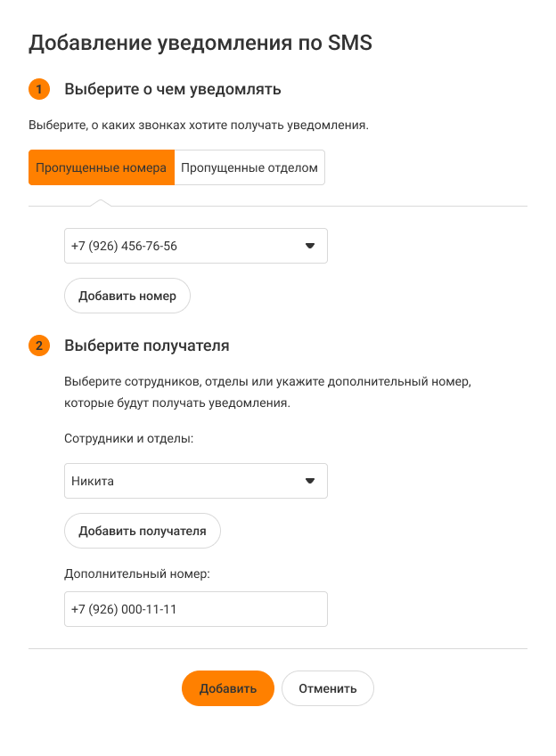Cancel the dialog with Отменить
Viewport: 556px width, 756px height.
pyautogui.click(x=328, y=688)
